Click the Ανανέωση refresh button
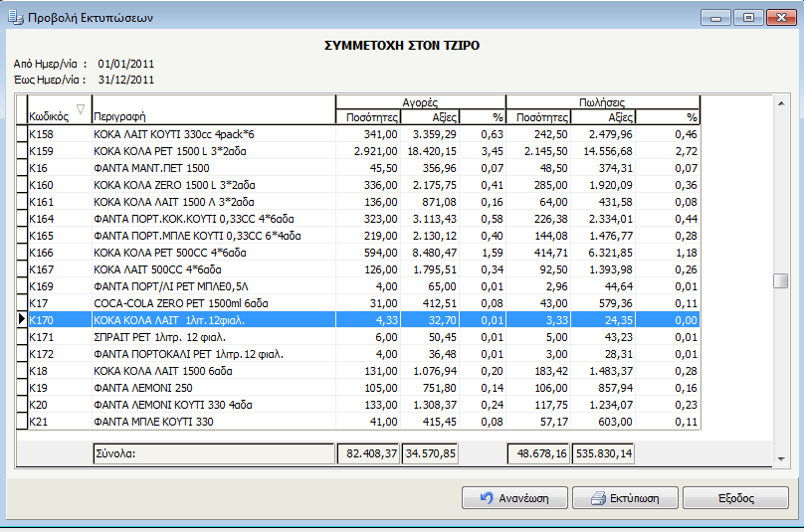 coord(514,497)
